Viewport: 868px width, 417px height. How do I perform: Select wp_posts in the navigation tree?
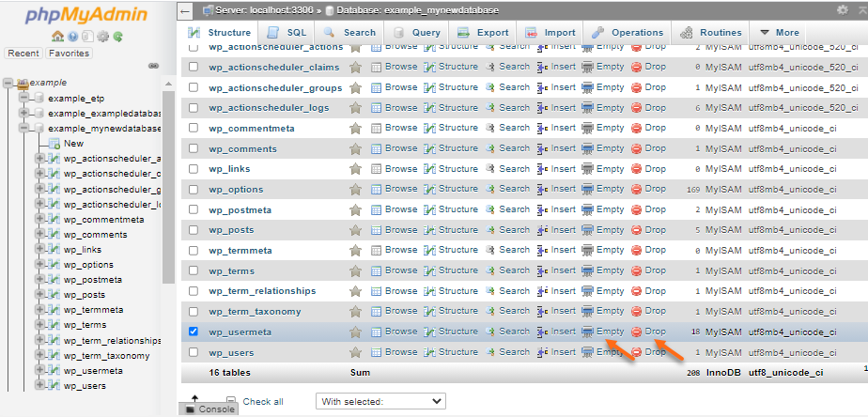tap(85, 295)
